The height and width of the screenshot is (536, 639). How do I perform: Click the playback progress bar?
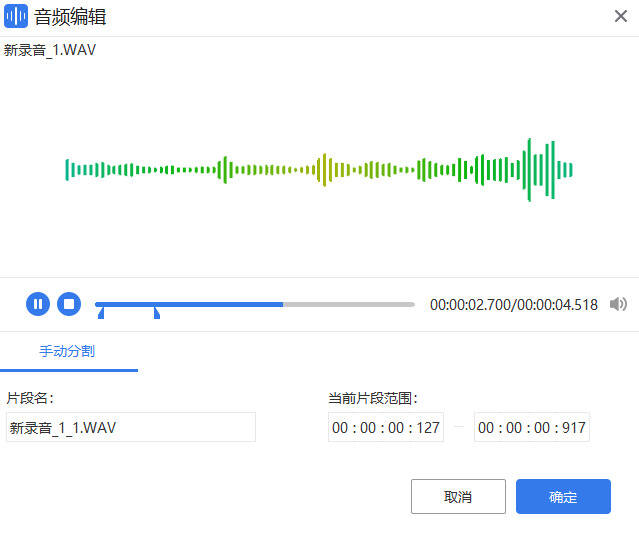(255, 304)
